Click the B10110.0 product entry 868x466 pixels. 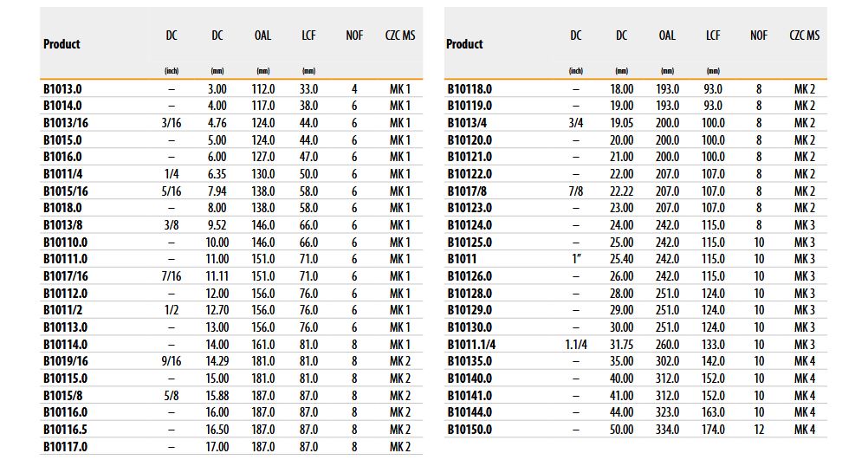pos(65,242)
